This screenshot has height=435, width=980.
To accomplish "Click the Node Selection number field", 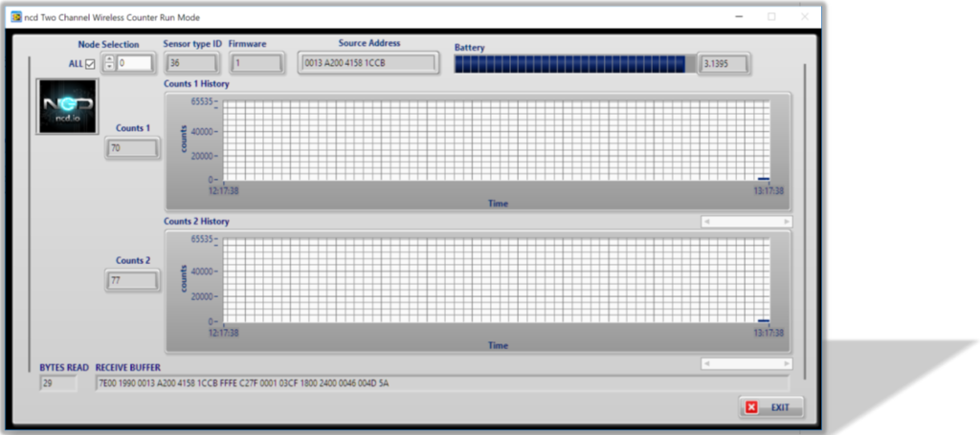I will click(134, 64).
